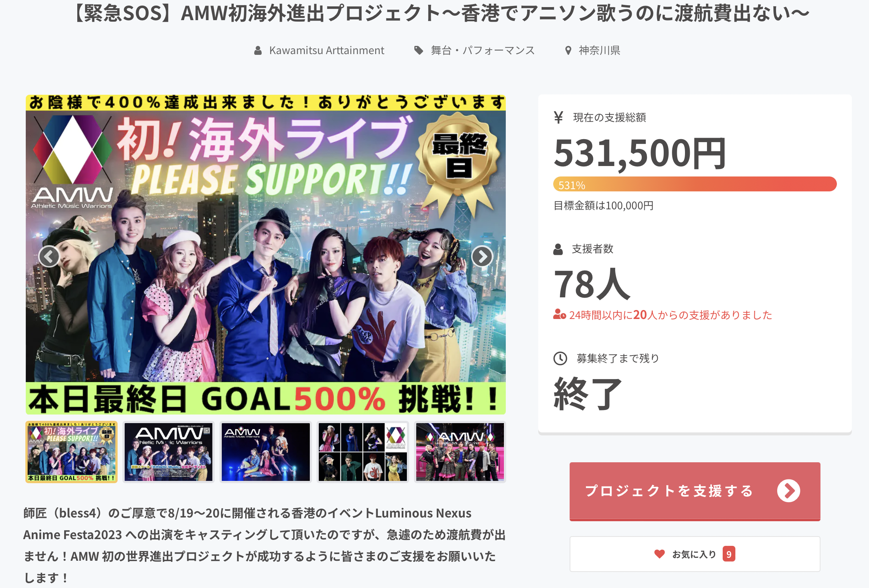
Task: Toggle the お気に入り favorite button
Action: (x=694, y=554)
